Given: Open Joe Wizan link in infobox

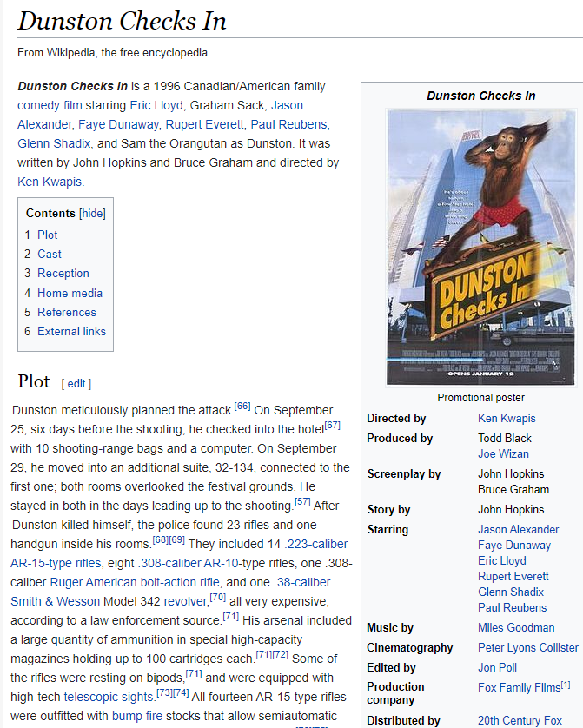Looking at the screenshot, I should coord(504,453).
